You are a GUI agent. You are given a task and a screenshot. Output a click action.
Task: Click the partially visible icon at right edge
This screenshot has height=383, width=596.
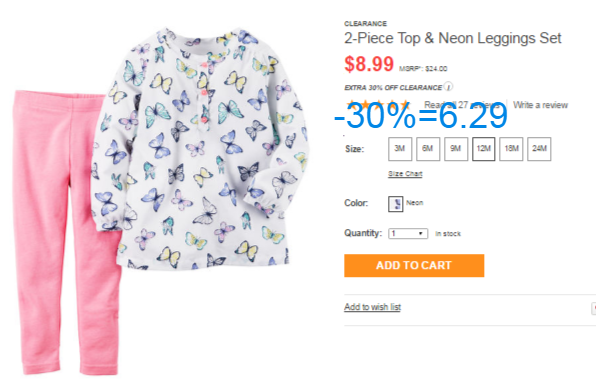593,308
